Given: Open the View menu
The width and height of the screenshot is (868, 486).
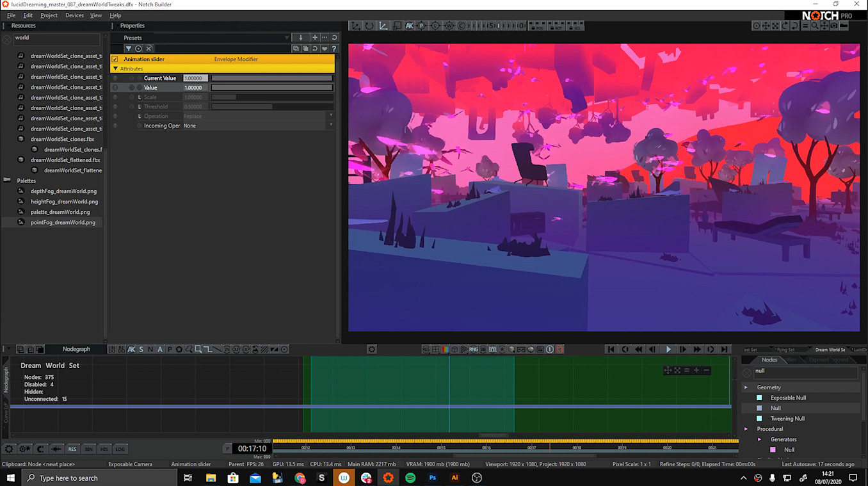Looking at the screenshot, I should pos(96,15).
